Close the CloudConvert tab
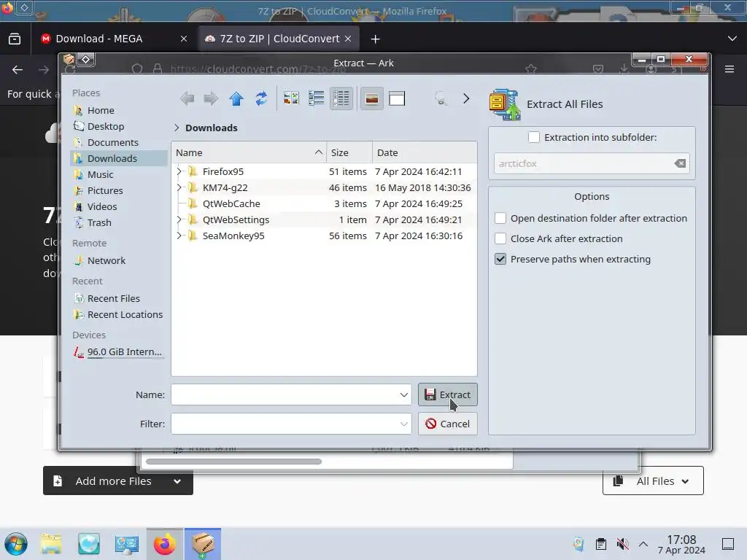 [x=348, y=39]
